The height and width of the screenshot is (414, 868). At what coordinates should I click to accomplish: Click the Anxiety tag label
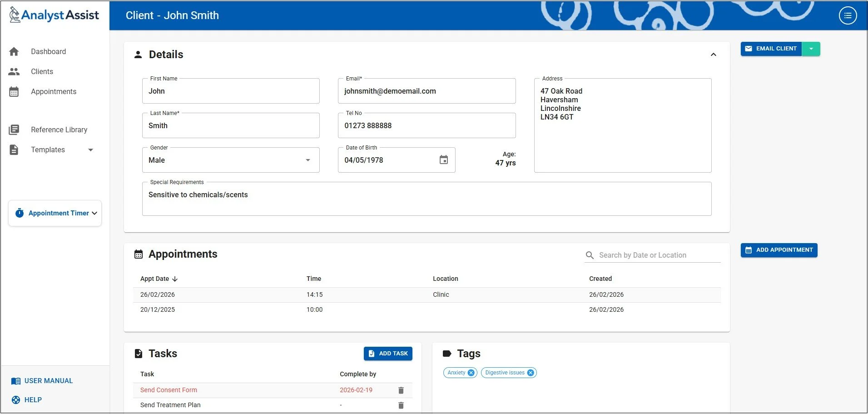tap(456, 373)
